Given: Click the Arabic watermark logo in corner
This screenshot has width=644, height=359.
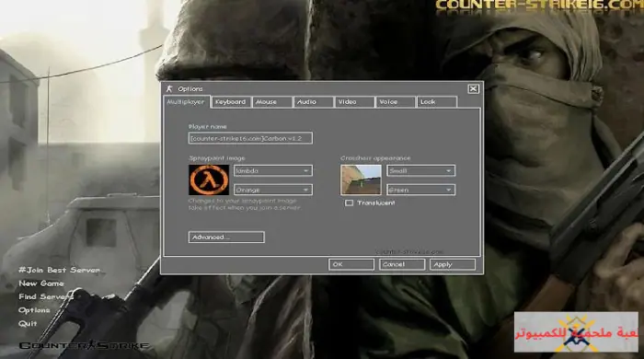Looking at the screenshot, I should 576,332.
